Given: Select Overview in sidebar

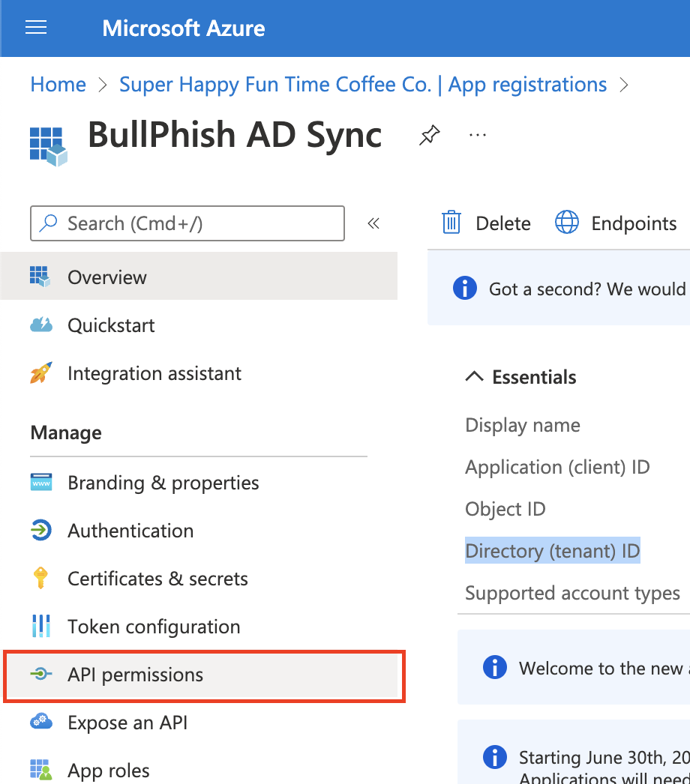Looking at the screenshot, I should [199, 277].
